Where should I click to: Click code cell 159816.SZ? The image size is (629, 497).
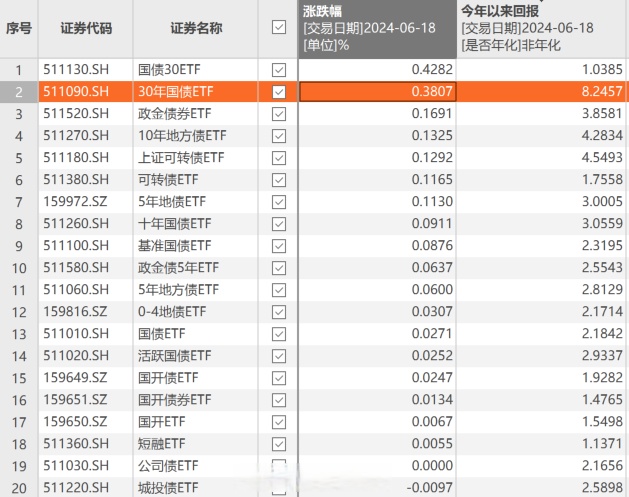tap(85, 312)
